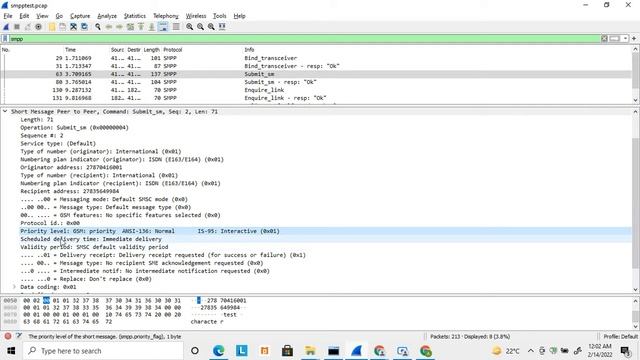Screen dimensions: 640x360
Task: Open the Analyze menu
Action: point(107,16)
